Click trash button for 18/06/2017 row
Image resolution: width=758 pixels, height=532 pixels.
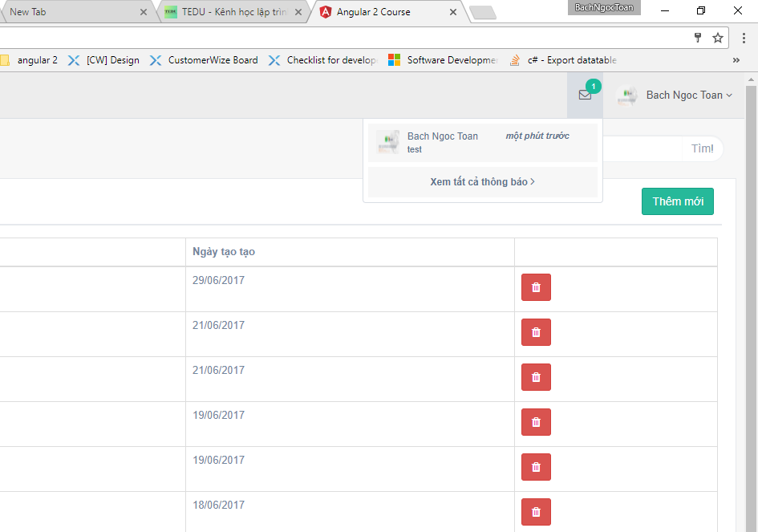click(x=536, y=512)
